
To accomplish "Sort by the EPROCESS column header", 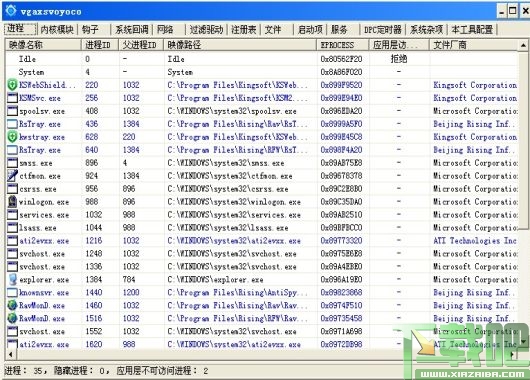I will tap(343, 45).
